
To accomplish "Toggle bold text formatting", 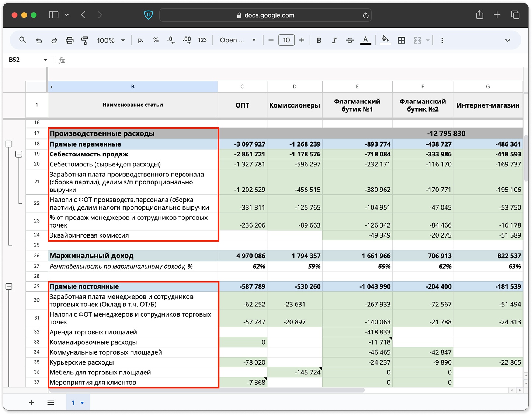I will (x=319, y=41).
